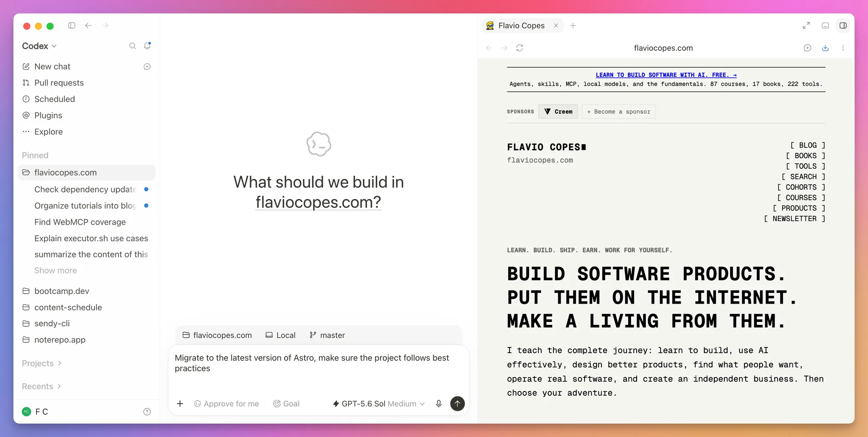
Task: Click the plus circle beside New chat
Action: point(147,66)
